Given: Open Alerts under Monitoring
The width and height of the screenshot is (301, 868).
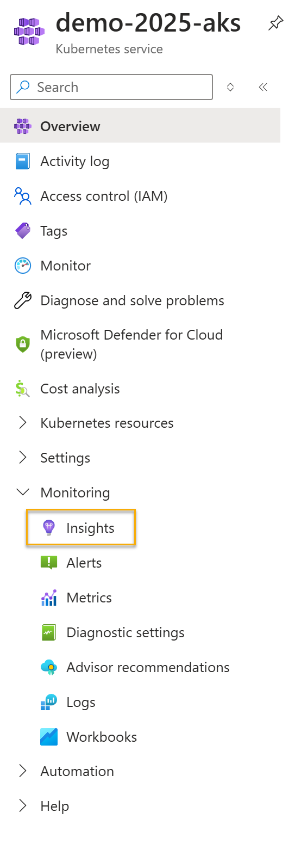Looking at the screenshot, I should pos(84,563).
